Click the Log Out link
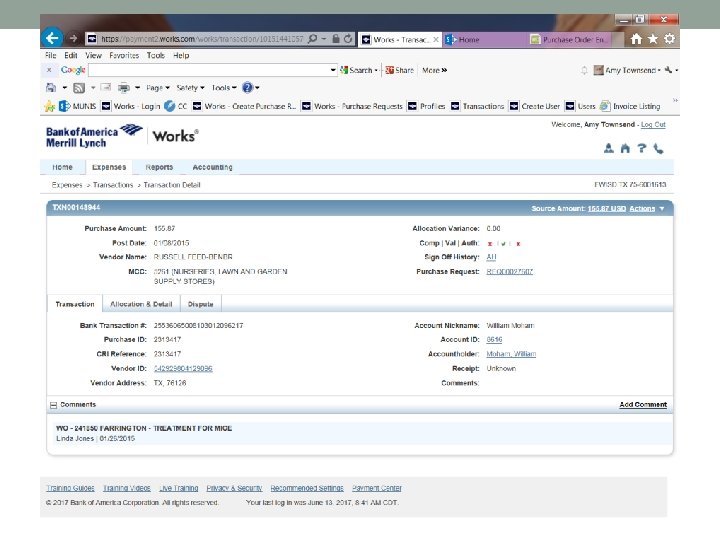 pyautogui.click(x=653, y=124)
